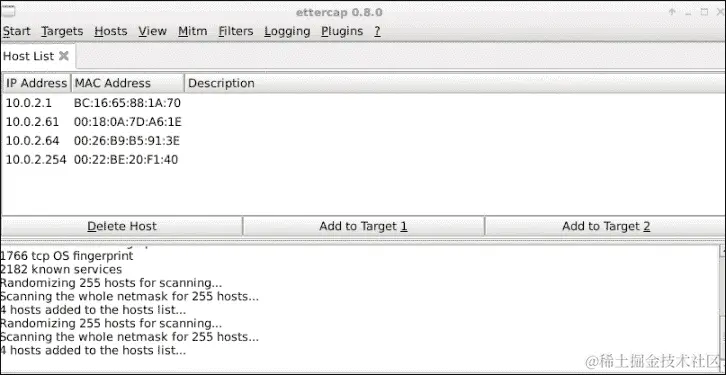Click MAC address 00:26:B9:B5:91:3E

point(127,141)
